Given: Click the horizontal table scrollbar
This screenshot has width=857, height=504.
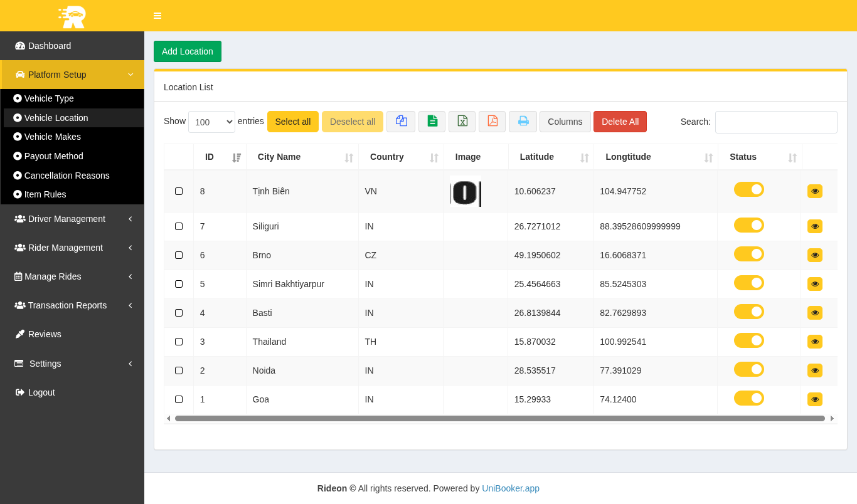Looking at the screenshot, I should coord(499,418).
